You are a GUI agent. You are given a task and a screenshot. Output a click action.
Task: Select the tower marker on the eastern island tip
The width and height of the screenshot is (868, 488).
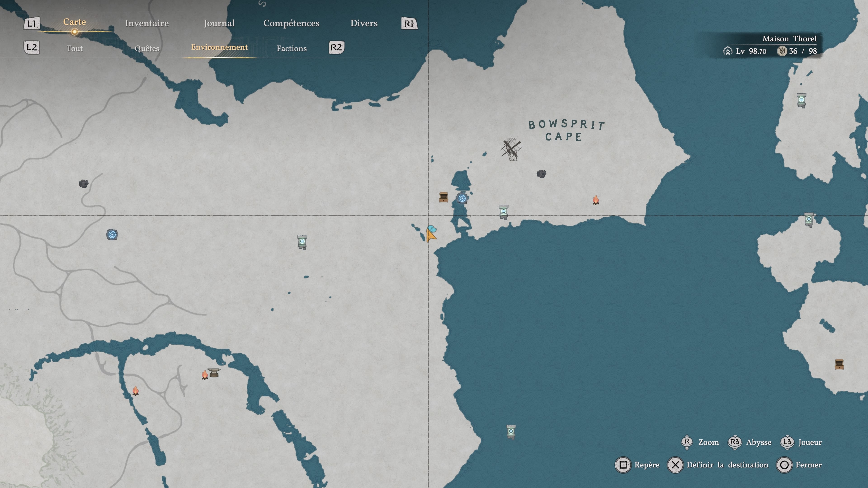click(809, 220)
